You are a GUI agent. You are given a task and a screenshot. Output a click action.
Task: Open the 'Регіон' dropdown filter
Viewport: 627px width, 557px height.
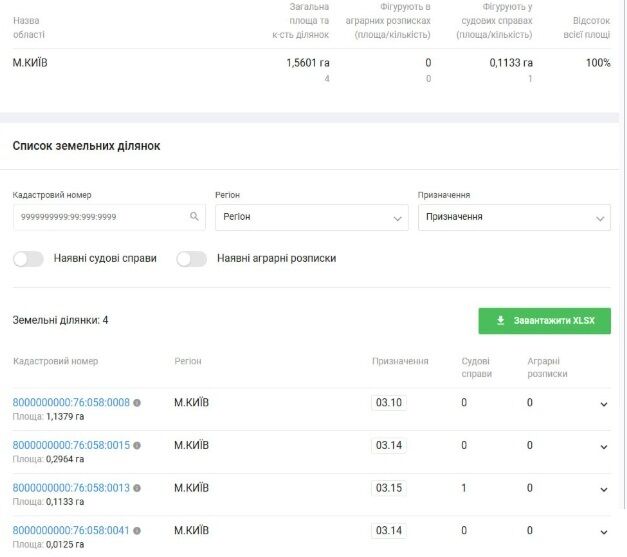311,217
